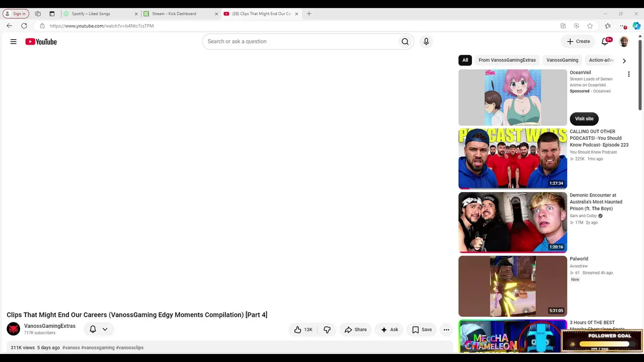Switch to Spotify – Liked Songs tab
The height and width of the screenshot is (362, 644).
[x=101, y=14]
